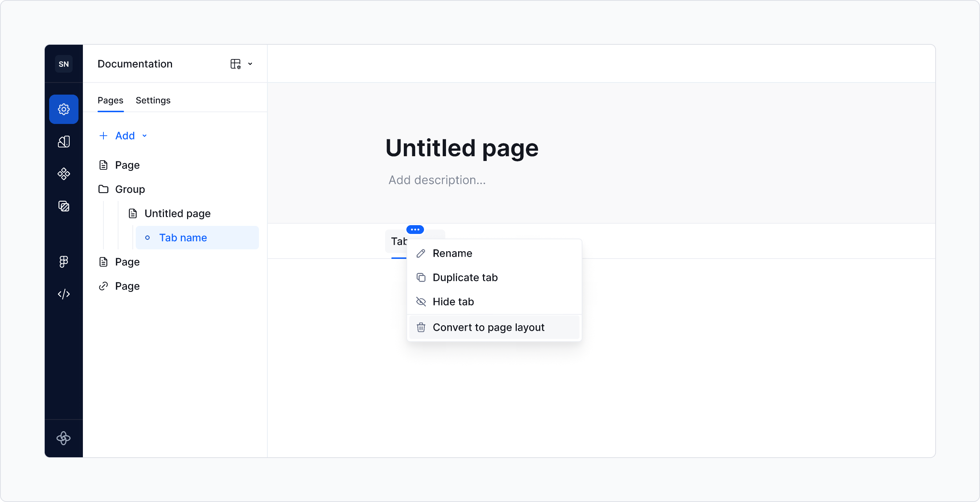Open the SN workspace avatar

coord(63,63)
